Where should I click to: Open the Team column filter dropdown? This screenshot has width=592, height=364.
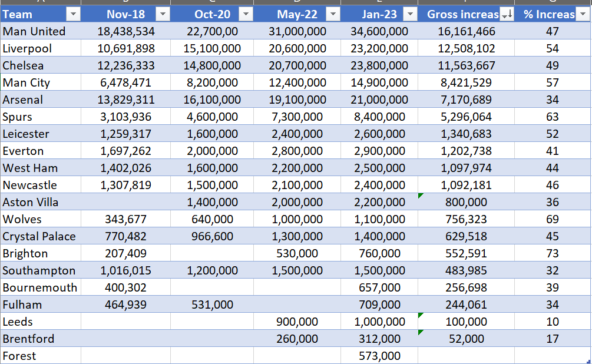[x=73, y=14]
